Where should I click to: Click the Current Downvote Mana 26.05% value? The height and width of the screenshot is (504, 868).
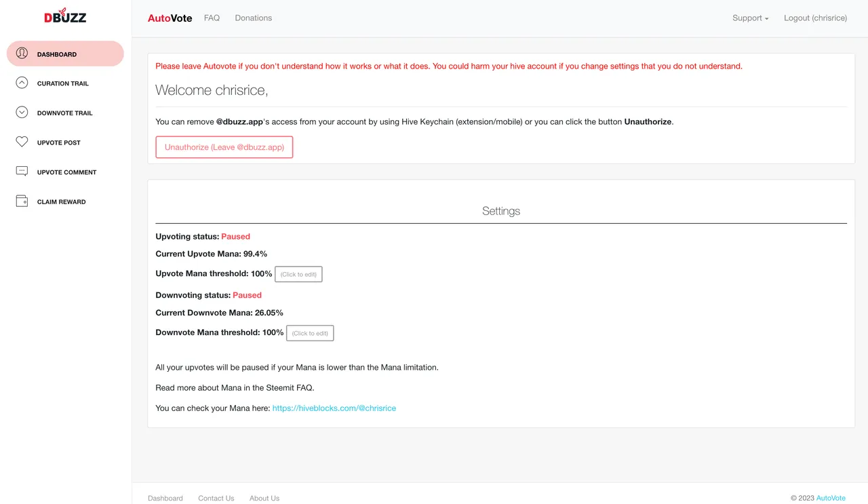click(x=269, y=313)
